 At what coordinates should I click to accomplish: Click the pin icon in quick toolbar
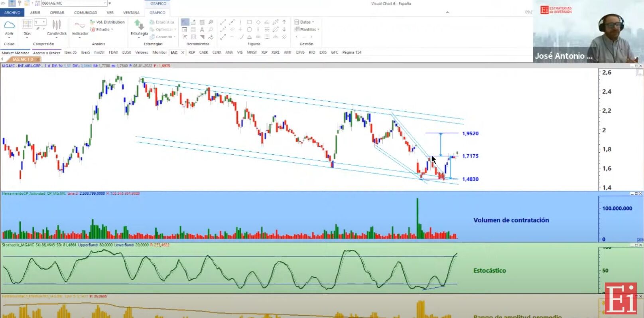20,3
